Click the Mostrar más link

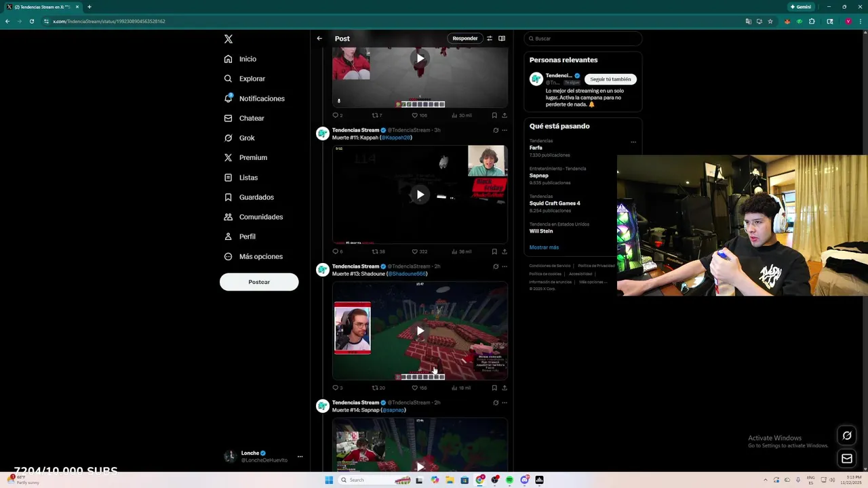coord(544,247)
